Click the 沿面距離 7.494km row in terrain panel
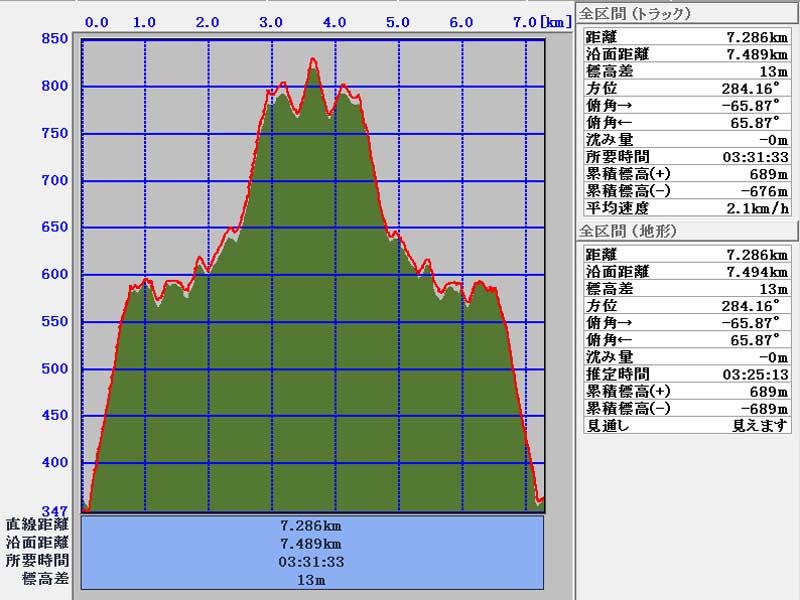800x600 pixels. coord(685,271)
